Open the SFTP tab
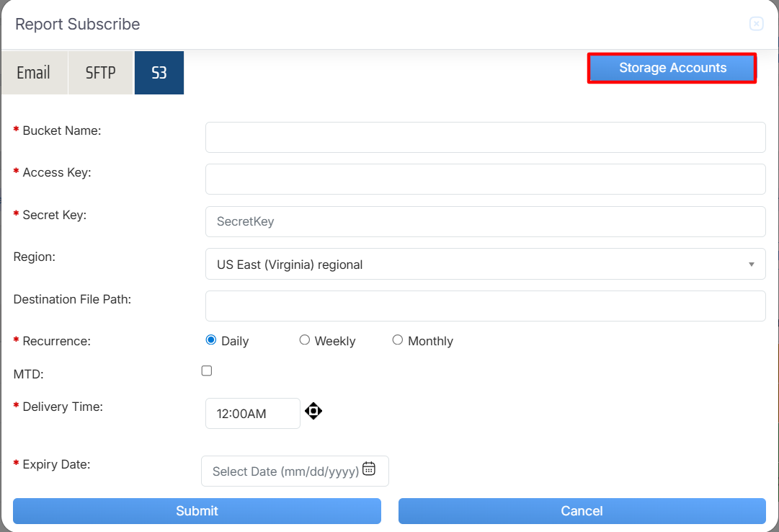Screen dimensions: 779x532 pos(100,73)
